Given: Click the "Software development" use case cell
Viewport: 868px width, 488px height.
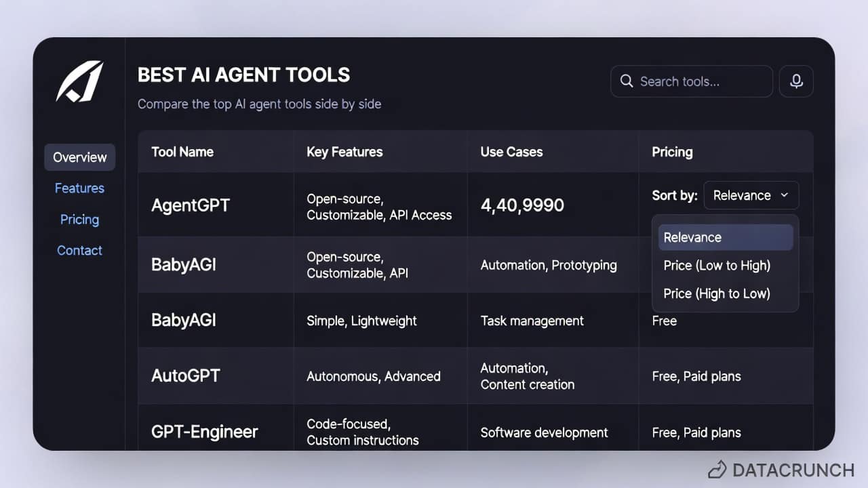Looking at the screenshot, I should coord(545,432).
